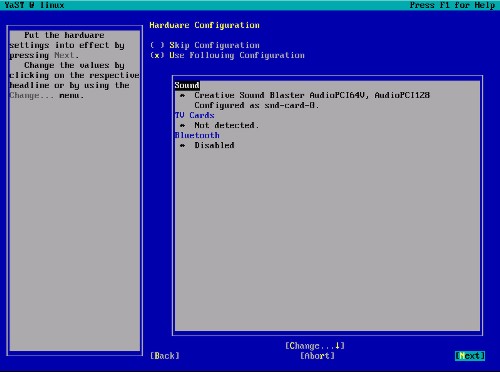This screenshot has height=372, width=500.
Task: Open the Sound headline
Action: (187, 85)
